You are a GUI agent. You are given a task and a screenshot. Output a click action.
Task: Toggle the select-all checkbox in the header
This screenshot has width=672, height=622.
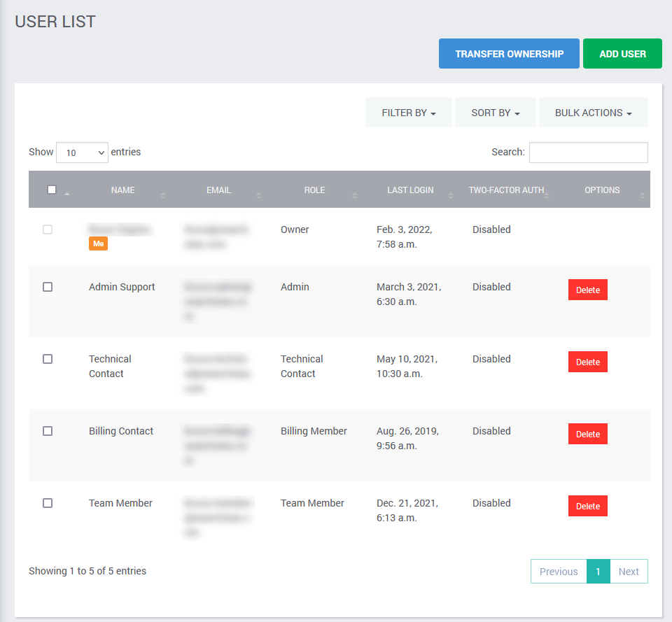click(52, 190)
